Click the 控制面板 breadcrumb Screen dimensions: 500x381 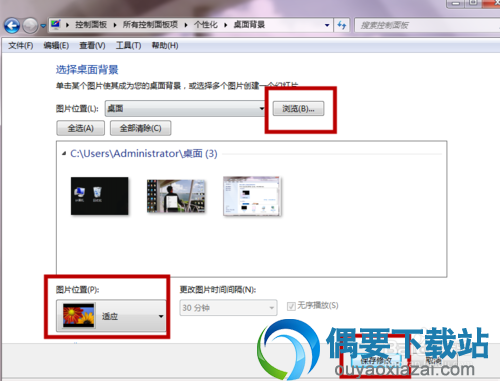click(x=91, y=25)
